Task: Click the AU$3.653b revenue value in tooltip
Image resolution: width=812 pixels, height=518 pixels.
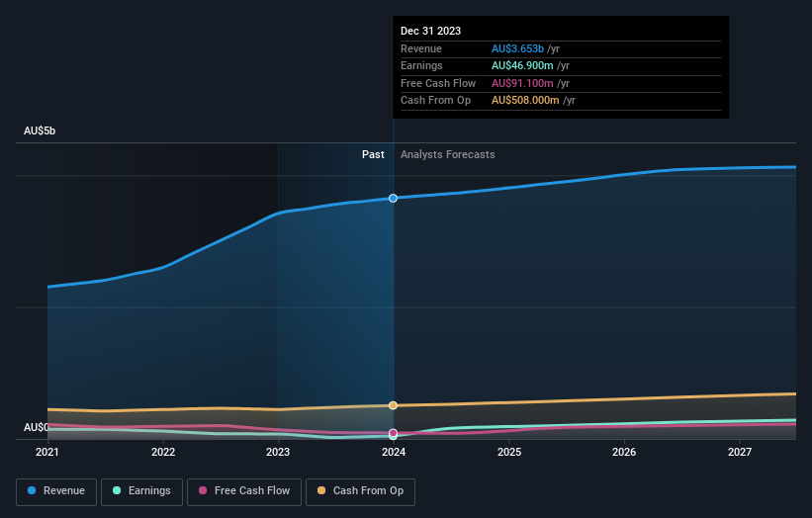Action: pos(517,48)
